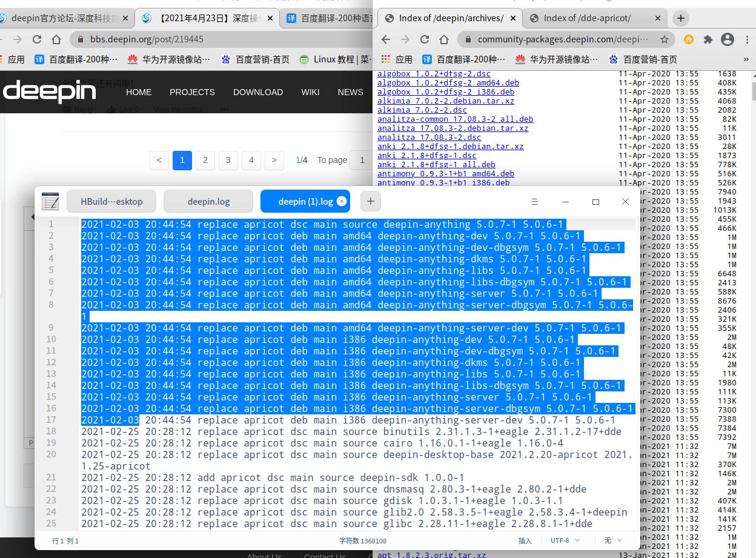Close the deepin官方论坛 browser tab

pos(125,19)
